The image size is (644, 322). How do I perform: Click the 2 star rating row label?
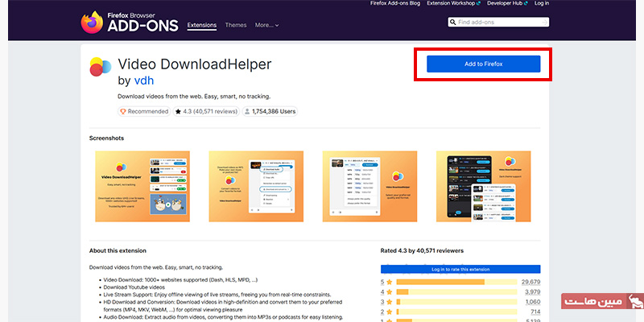386,312
